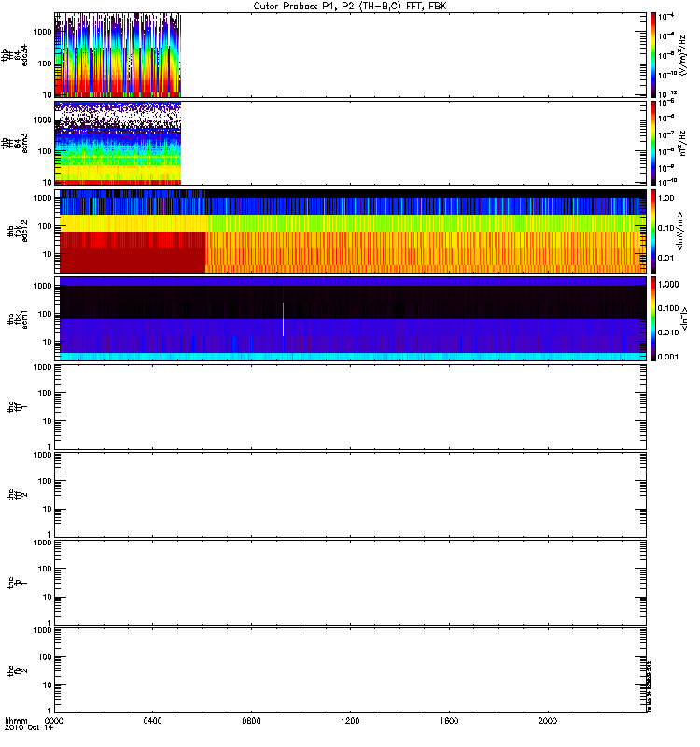Screen dimensions: 700x747
Task: Click the <|mV/m|> color bar
Action: click(653, 231)
